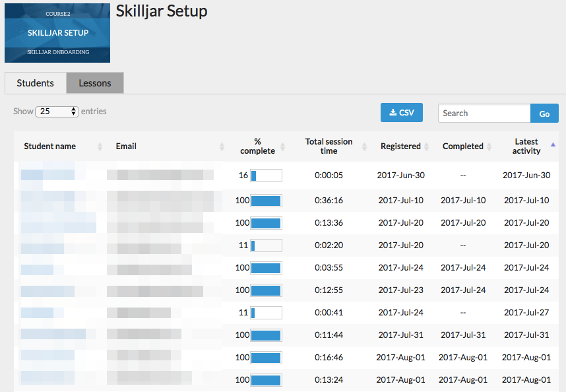Select session time 0:36:16
The height and width of the screenshot is (392, 566).
pos(329,201)
